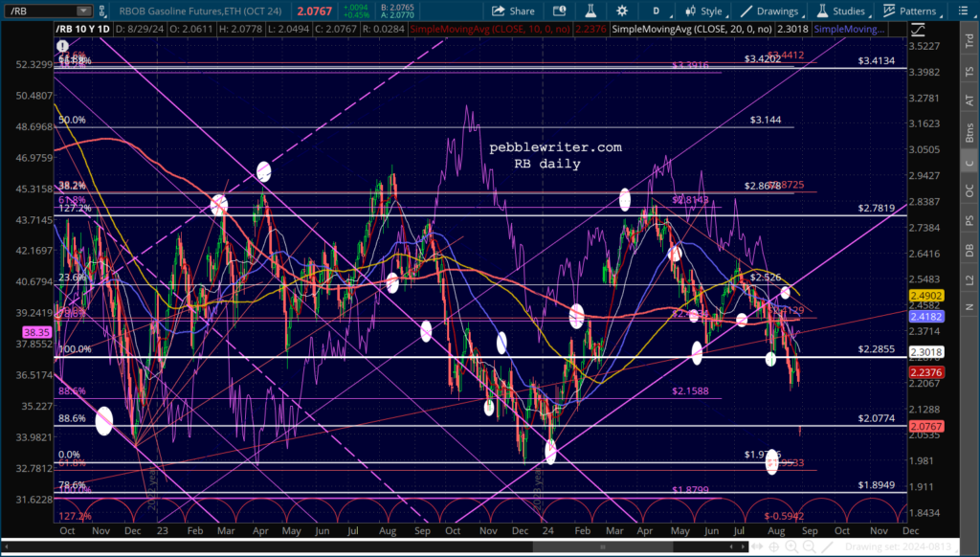980x557 pixels.
Task: Open the D timeframe dropdown
Action: [x=655, y=11]
